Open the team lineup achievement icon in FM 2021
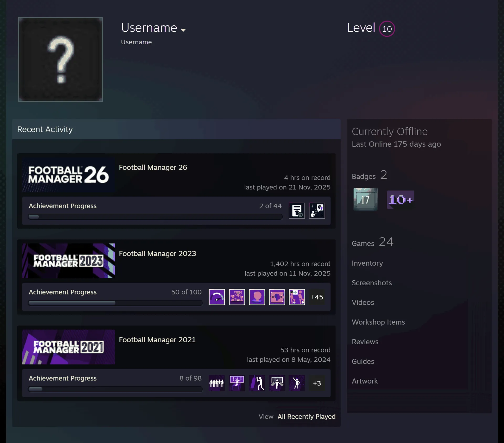Screen dimensions: 504x443 tap(217, 383)
